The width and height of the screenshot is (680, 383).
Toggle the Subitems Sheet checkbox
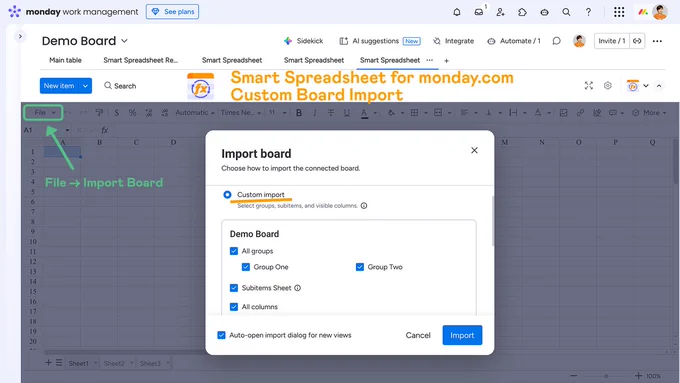point(234,288)
